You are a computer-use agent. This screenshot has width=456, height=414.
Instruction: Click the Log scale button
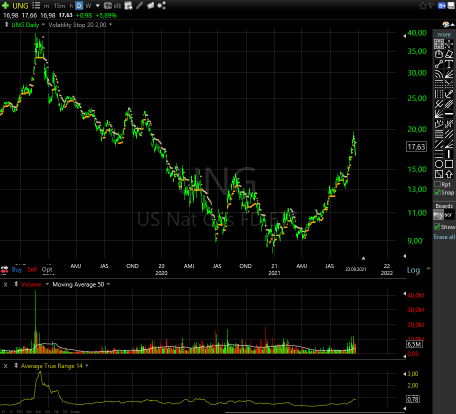tap(413, 270)
